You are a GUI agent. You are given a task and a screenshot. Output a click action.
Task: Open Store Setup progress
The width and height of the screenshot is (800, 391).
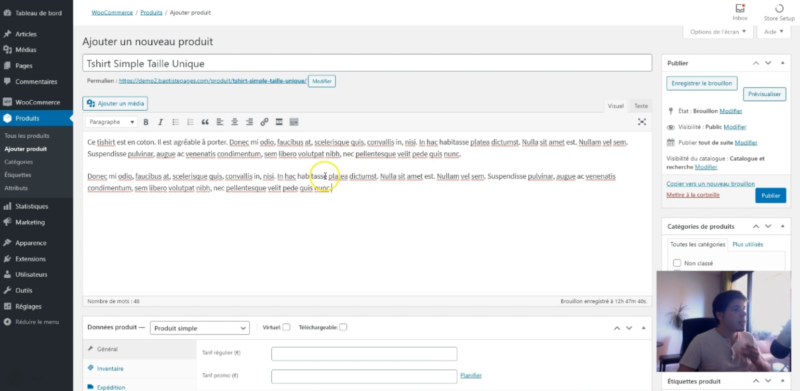[x=779, y=13]
